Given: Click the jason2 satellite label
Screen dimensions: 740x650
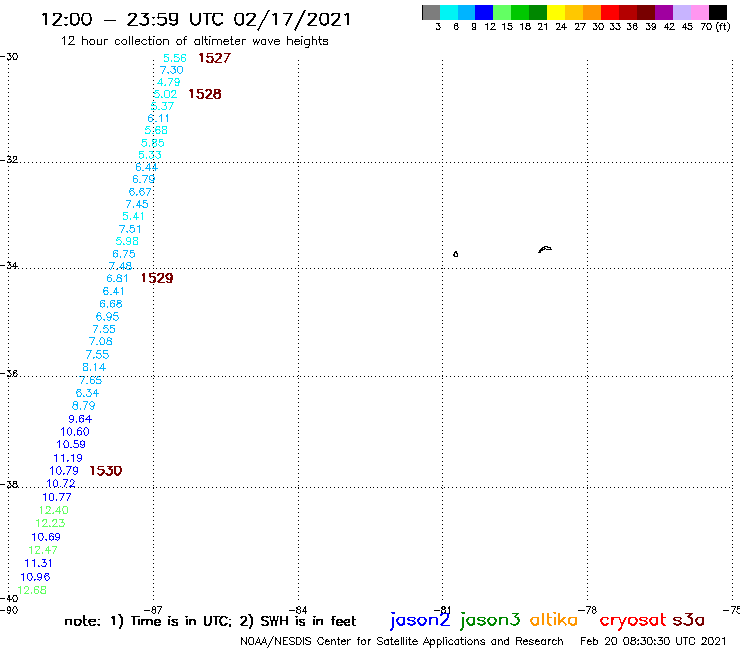Looking at the screenshot, I should [420, 620].
